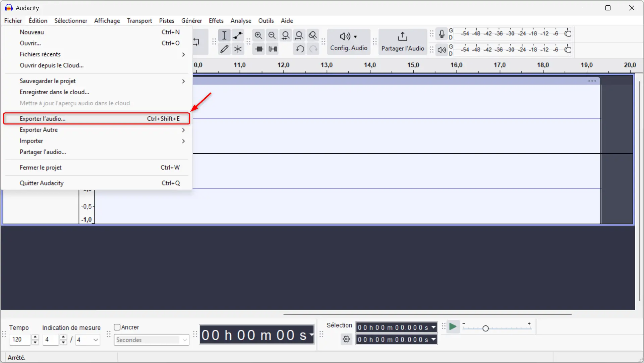Click Fit selection to width zoom icon

286,35
